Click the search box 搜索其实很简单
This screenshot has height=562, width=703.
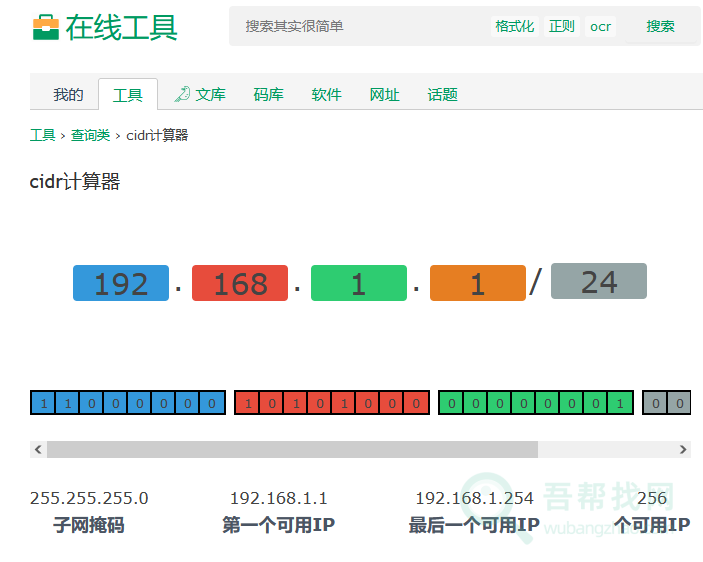coord(360,26)
